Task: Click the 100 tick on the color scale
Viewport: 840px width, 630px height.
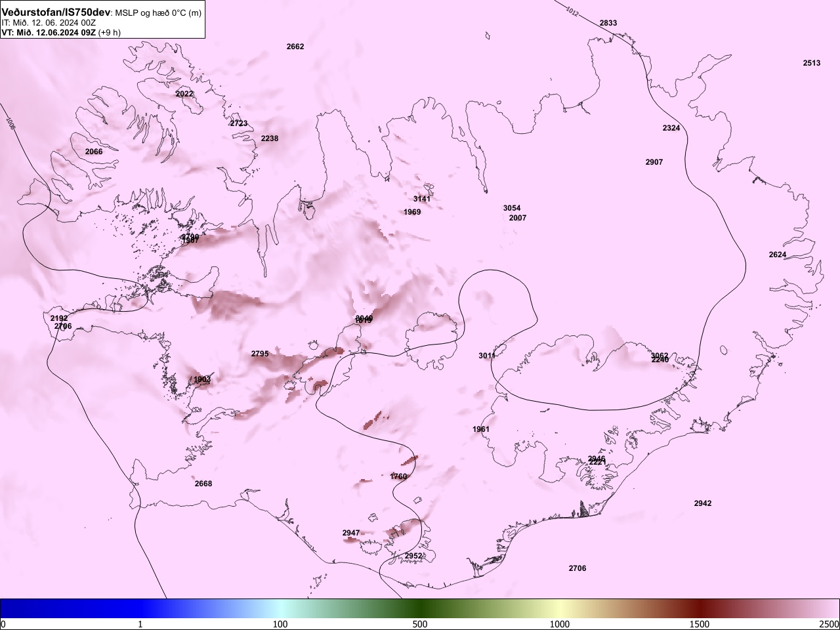Action: (280, 624)
